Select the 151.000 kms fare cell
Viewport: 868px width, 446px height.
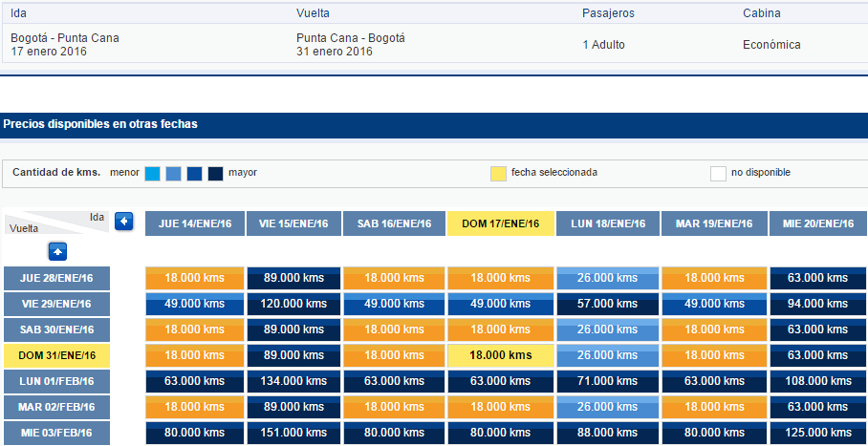click(293, 433)
